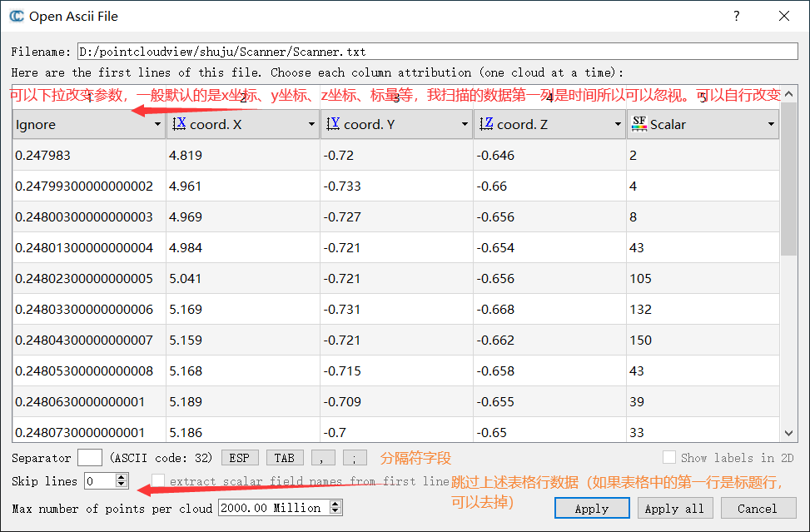Open the Ignore column attribution dropdown
This screenshot has height=532, width=810.
[x=158, y=123]
